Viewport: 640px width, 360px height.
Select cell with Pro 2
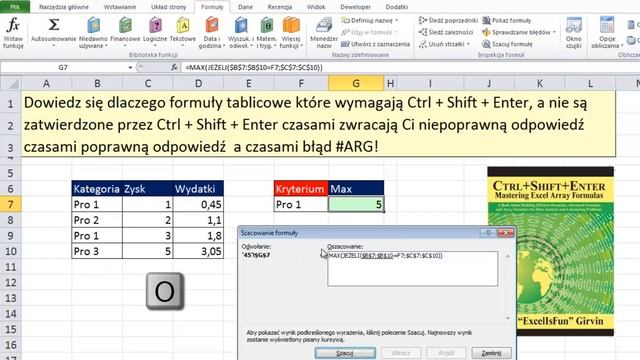coord(97,220)
